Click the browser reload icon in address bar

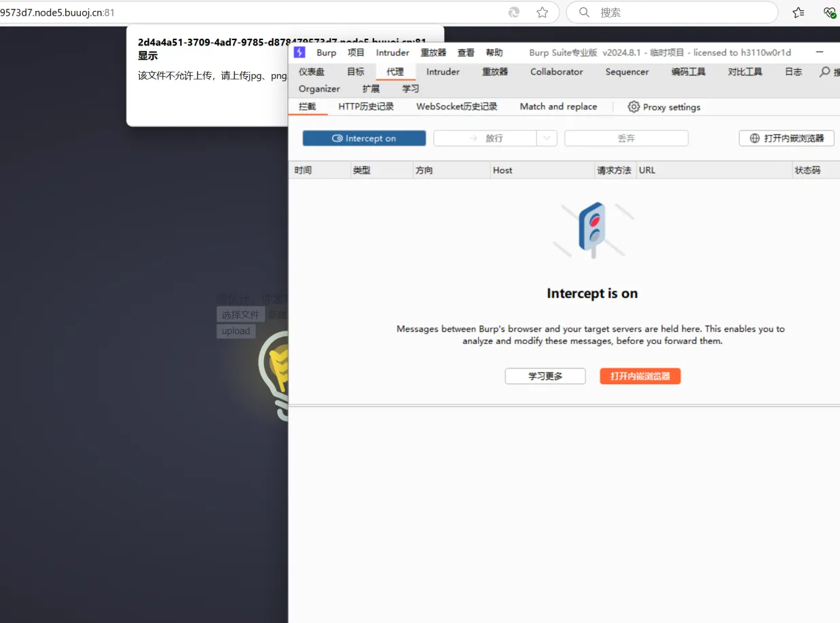[514, 12]
